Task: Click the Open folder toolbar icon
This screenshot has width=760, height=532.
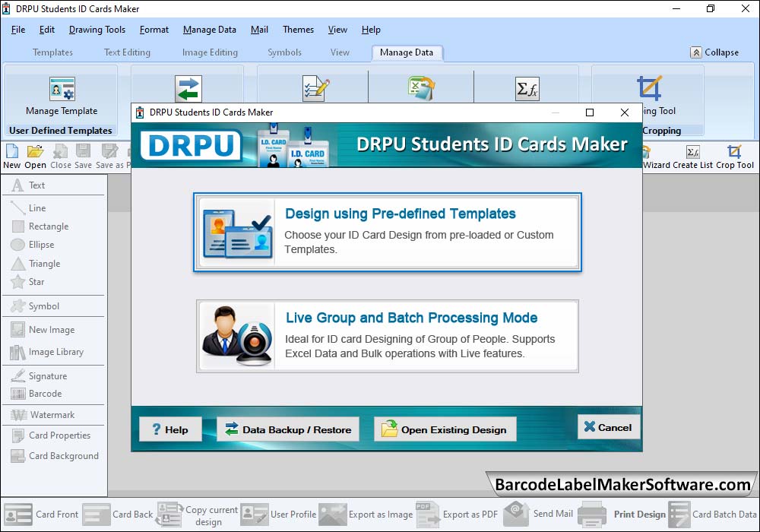Action: click(x=35, y=152)
